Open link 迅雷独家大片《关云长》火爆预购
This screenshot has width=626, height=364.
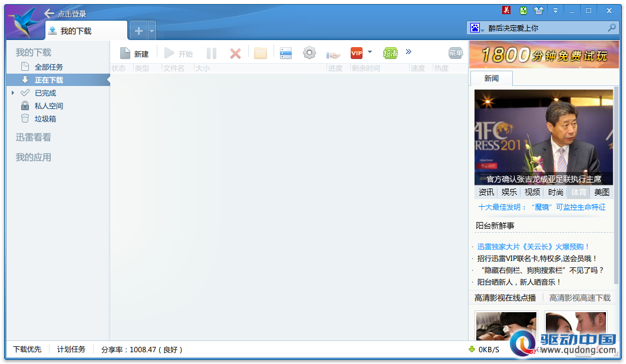click(533, 247)
